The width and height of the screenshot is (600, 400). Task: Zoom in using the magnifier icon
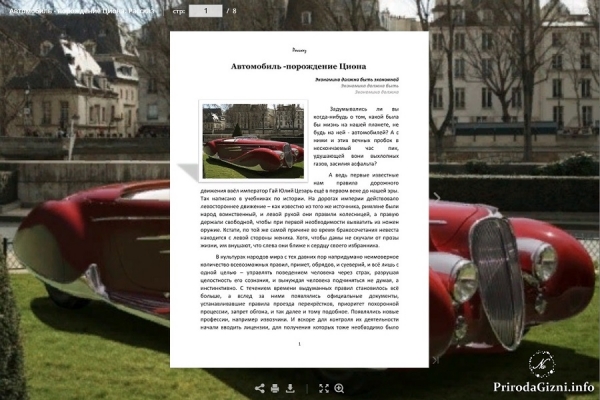point(339,389)
